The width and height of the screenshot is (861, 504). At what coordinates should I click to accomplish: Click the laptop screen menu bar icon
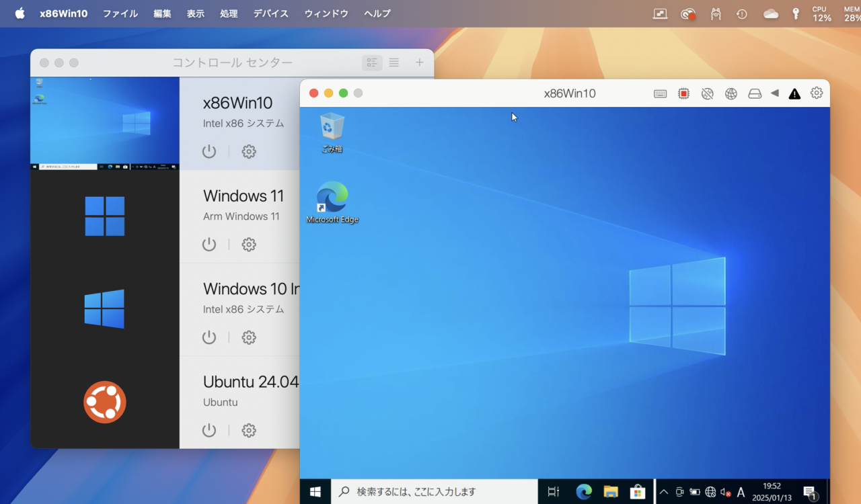coord(660,13)
